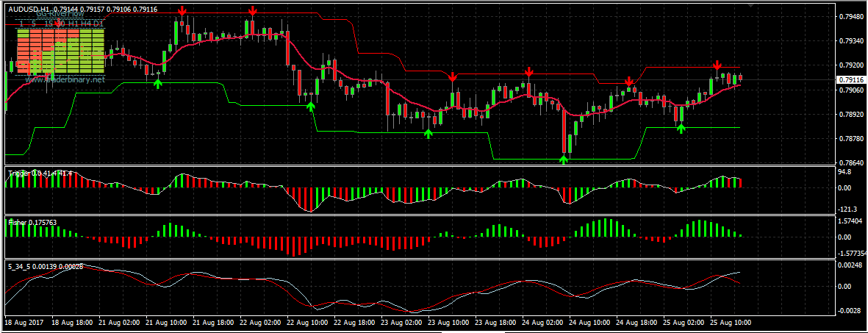Image resolution: width=868 pixels, height=333 pixels.
Task: Click the 0.78780 price scale value
Action: 851,138
